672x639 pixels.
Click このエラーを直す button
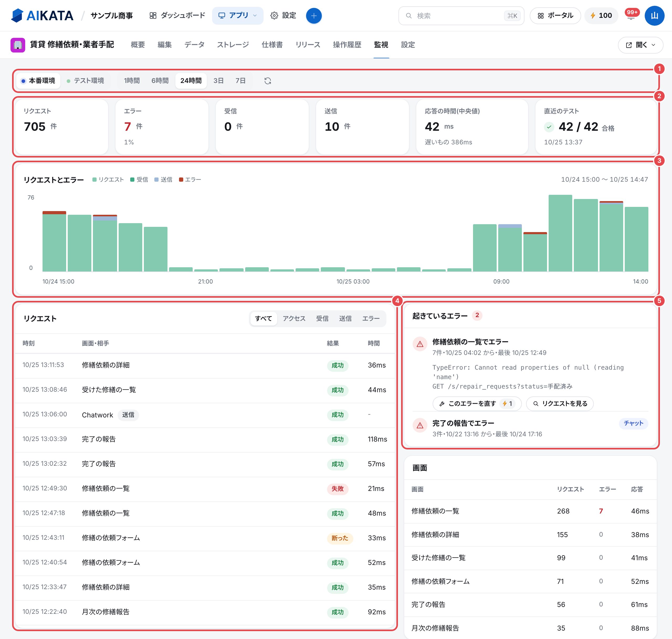pyautogui.click(x=476, y=404)
